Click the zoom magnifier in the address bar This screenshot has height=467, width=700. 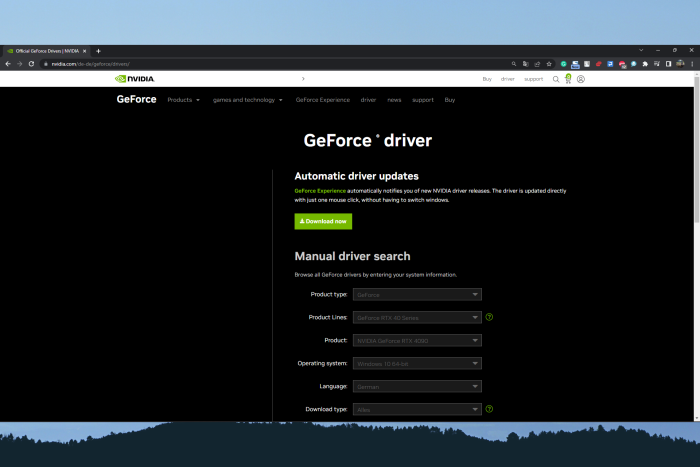(x=514, y=64)
